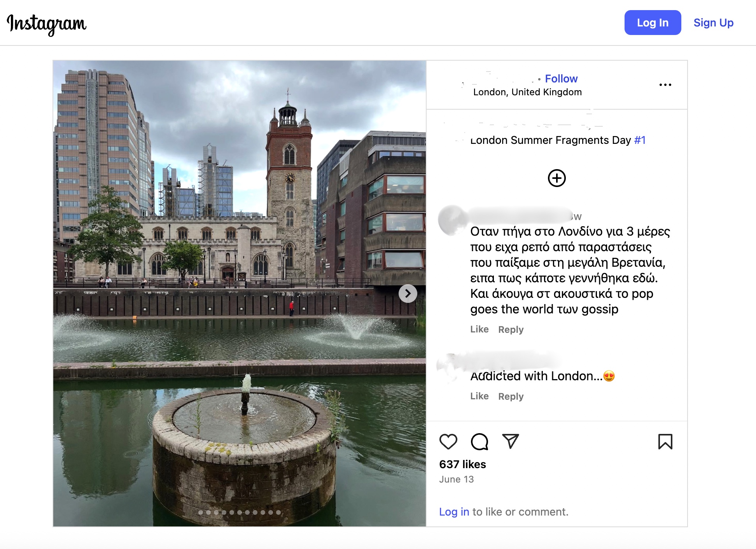This screenshot has height=549, width=756.
Task: Open comments via speech bubble icon
Action: pos(479,442)
